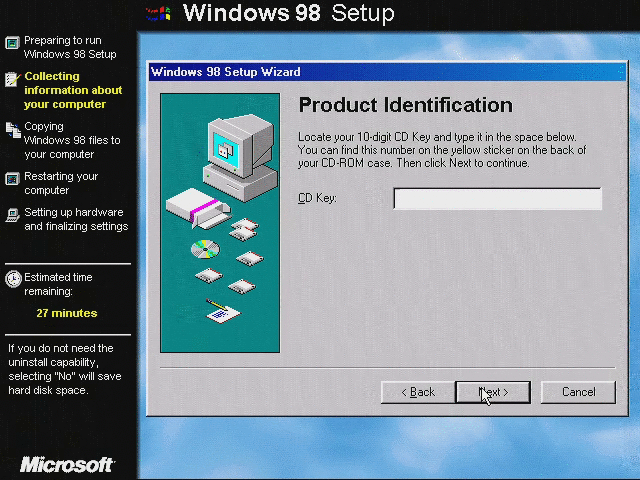
Task: Click the software box with magenta stripe
Action: [198, 208]
